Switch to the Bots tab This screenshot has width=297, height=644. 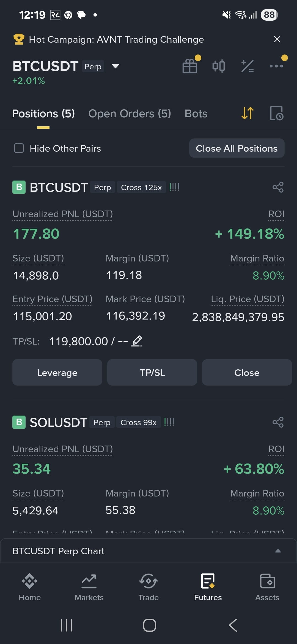(196, 113)
